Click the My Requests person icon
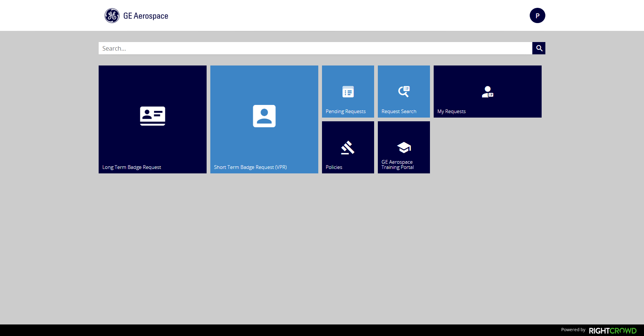Image resolution: width=644 pixels, height=336 pixels. [x=487, y=92]
